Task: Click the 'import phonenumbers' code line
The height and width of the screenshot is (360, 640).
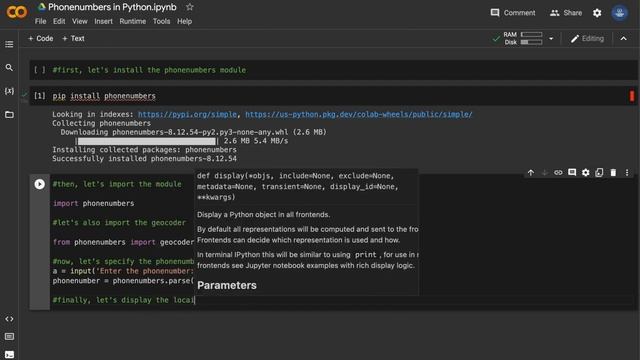Action: [93, 203]
